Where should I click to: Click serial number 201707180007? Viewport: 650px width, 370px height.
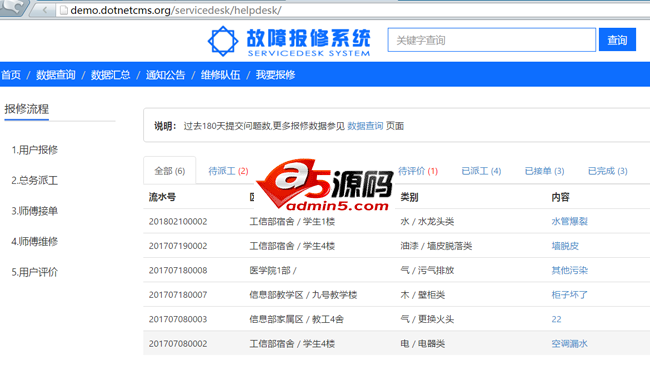(x=178, y=295)
